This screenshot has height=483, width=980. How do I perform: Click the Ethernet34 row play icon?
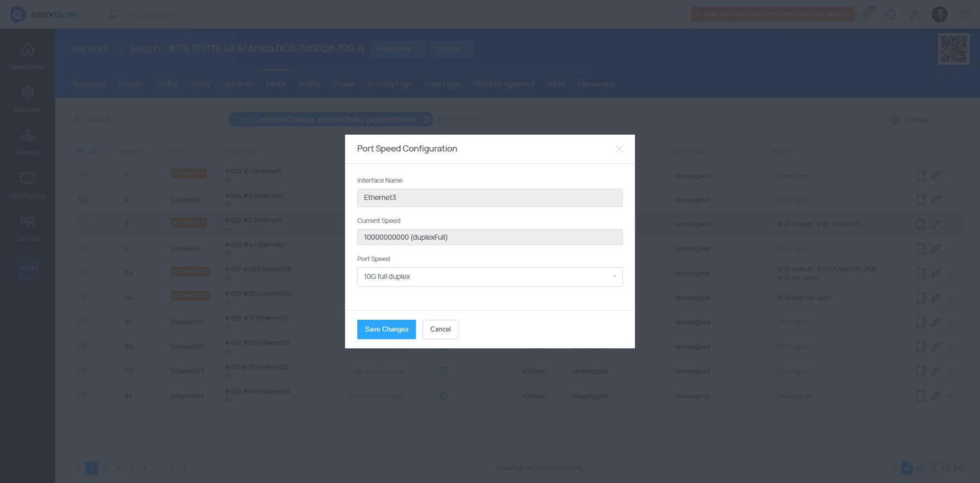(x=444, y=395)
